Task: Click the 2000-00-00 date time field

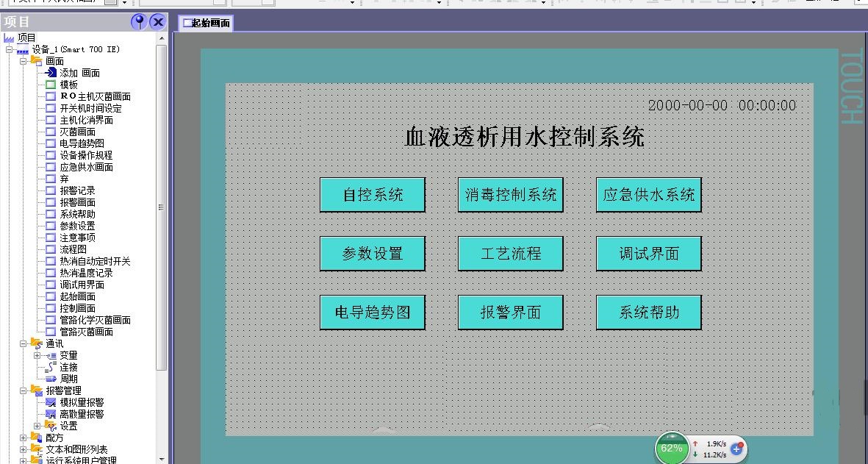Action: pyautogui.click(x=721, y=106)
